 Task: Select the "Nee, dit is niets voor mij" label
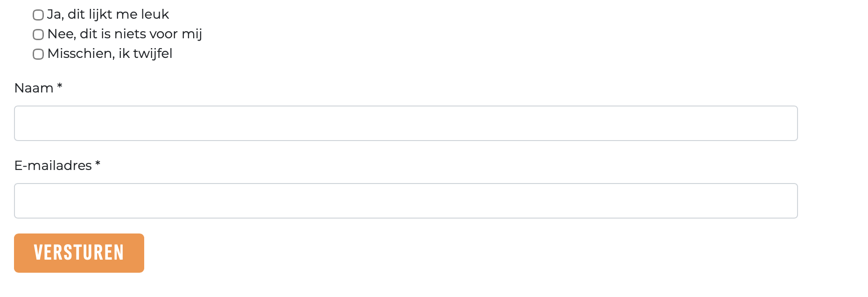pos(125,34)
